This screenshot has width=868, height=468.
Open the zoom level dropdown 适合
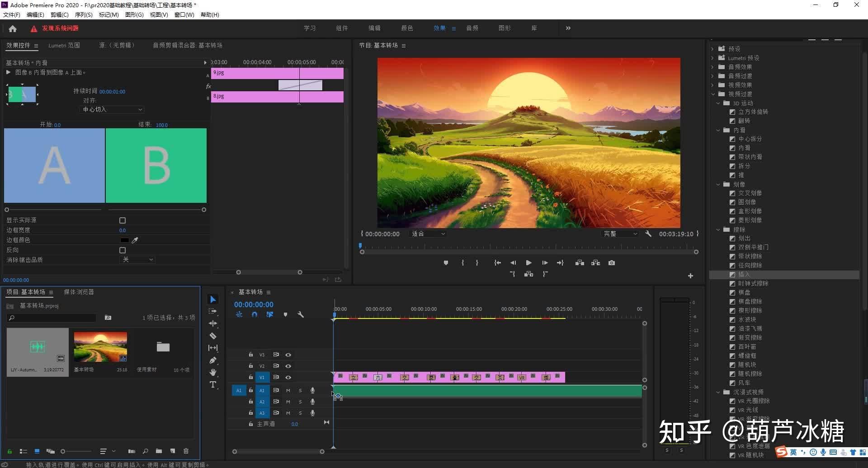click(x=428, y=234)
